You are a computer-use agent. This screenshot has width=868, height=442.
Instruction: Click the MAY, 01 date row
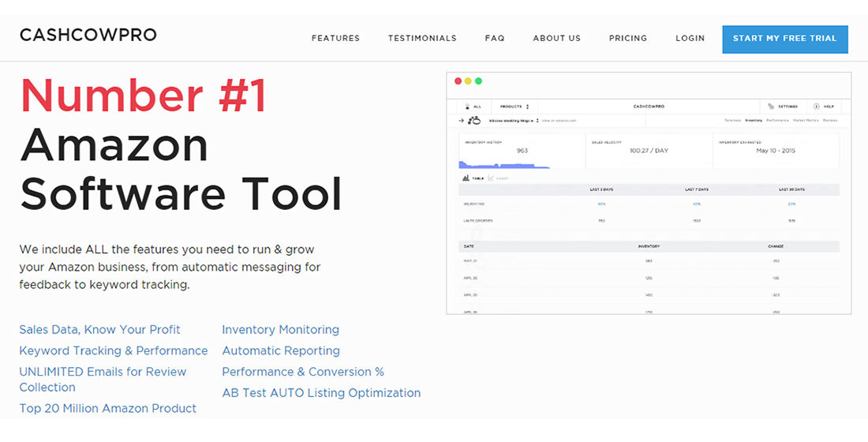649,260
